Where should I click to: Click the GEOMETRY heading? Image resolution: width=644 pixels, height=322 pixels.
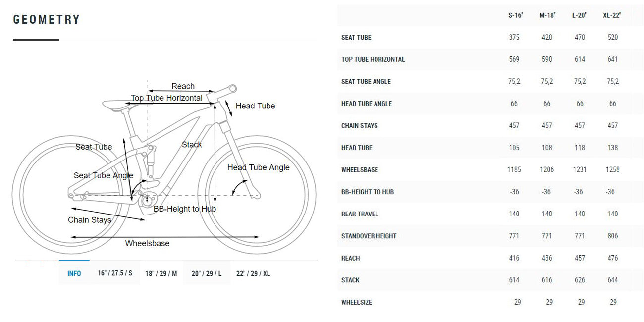click(x=47, y=20)
